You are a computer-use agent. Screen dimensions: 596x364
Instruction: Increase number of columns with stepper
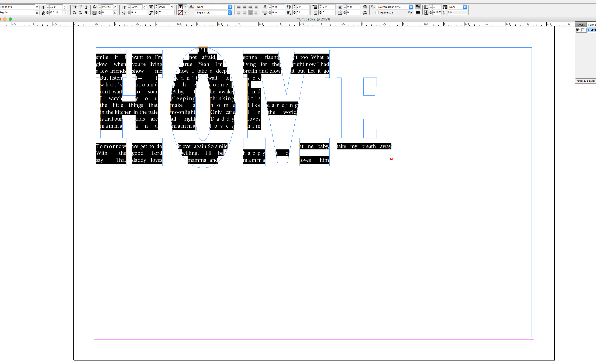pyautogui.click(x=431, y=6)
